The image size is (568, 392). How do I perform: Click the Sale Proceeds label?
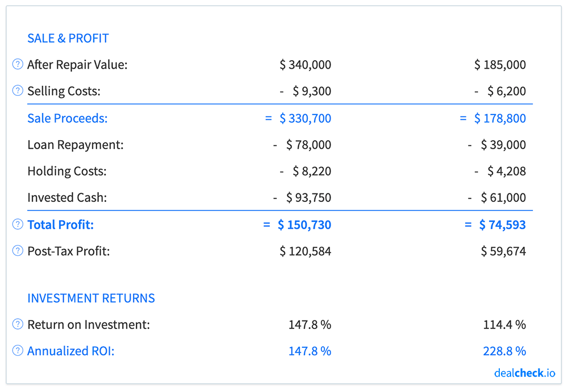pyautogui.click(x=67, y=118)
